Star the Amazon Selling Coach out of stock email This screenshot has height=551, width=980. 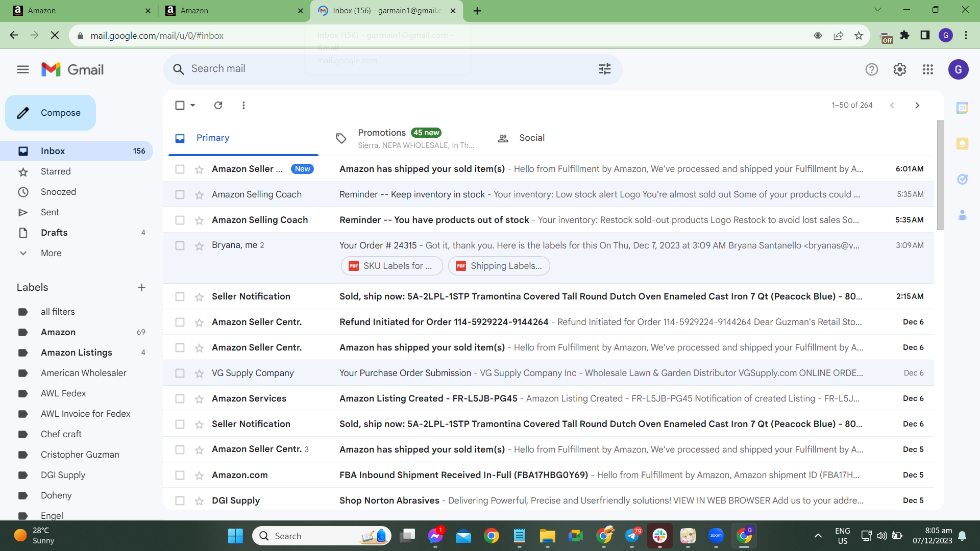coord(199,220)
